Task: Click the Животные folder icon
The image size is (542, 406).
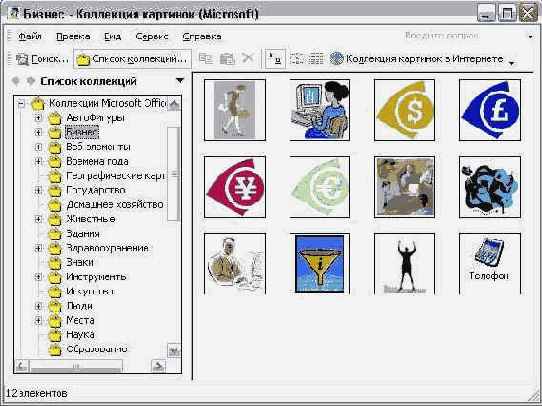Action: click(x=55, y=220)
